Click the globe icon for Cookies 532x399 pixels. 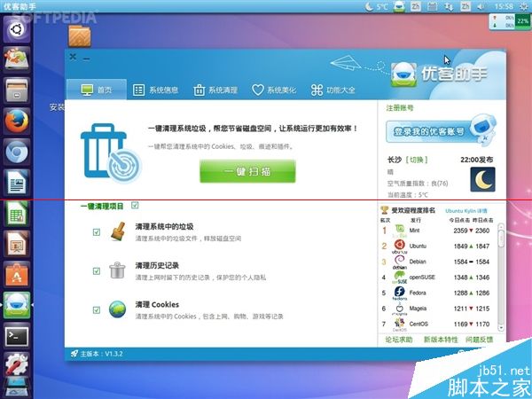[117, 309]
